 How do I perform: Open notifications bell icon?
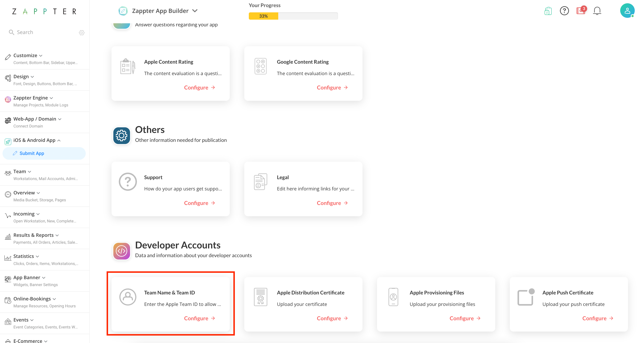(597, 11)
